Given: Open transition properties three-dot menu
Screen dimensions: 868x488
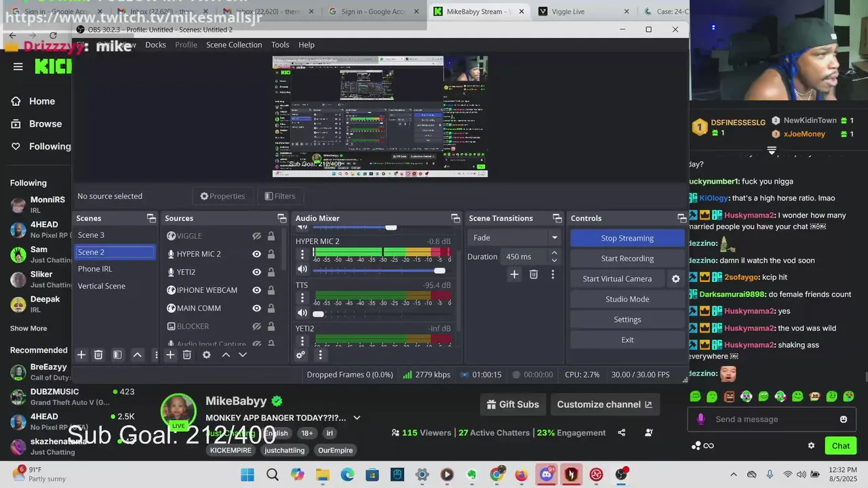Looking at the screenshot, I should pos(553,274).
